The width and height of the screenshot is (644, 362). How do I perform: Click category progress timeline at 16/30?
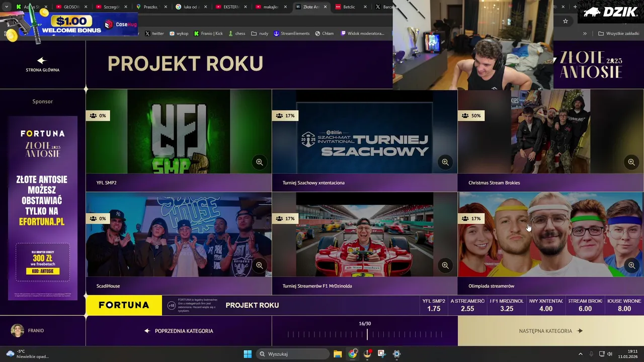[365, 334]
